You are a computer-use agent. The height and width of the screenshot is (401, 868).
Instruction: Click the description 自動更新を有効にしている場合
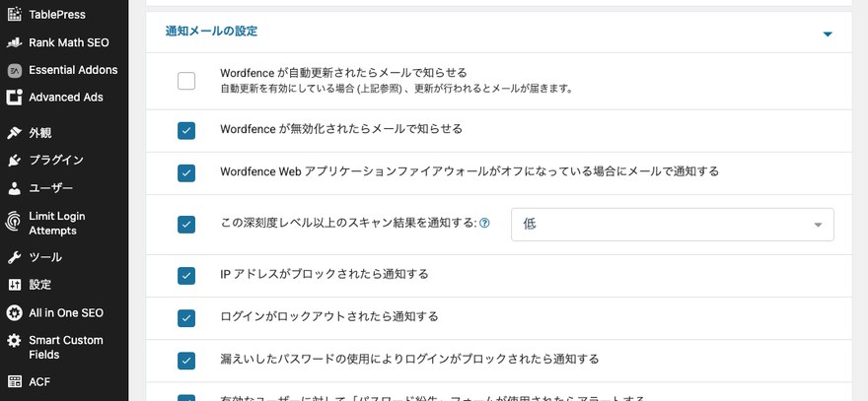point(396,89)
